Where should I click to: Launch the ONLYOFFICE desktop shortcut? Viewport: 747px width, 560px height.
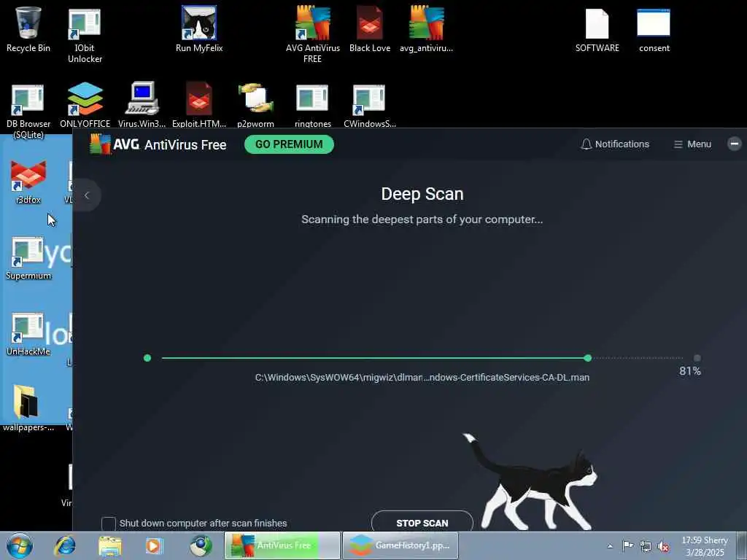tap(85, 105)
